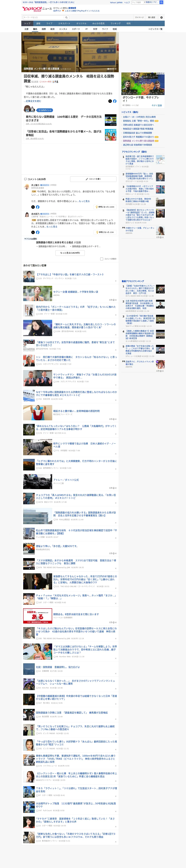Open the 和牛にシマウマ模様で虫よけ効果 article

click(x=84, y=445)
